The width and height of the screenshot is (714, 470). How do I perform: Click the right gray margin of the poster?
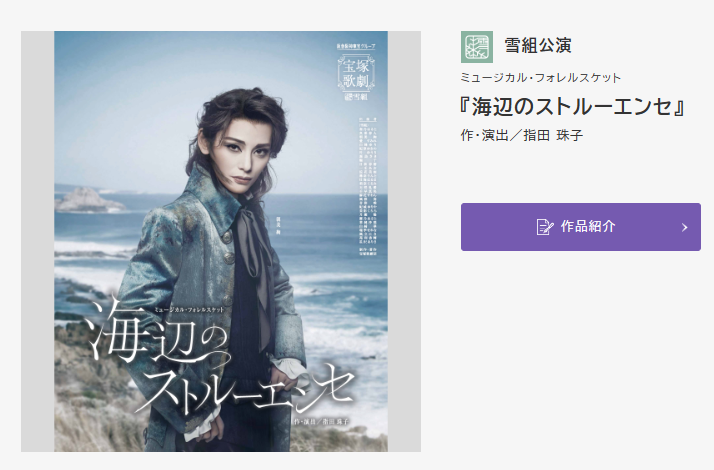(404, 241)
